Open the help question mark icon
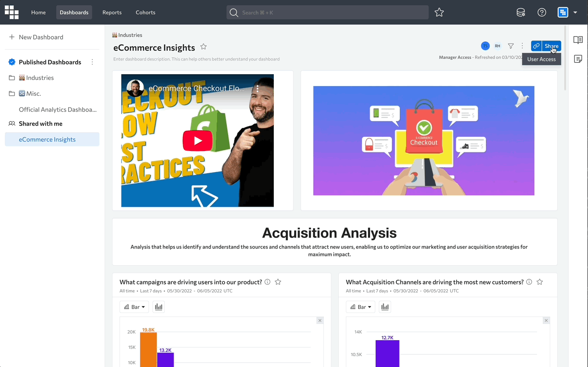Image resolution: width=588 pixels, height=367 pixels. pos(542,12)
